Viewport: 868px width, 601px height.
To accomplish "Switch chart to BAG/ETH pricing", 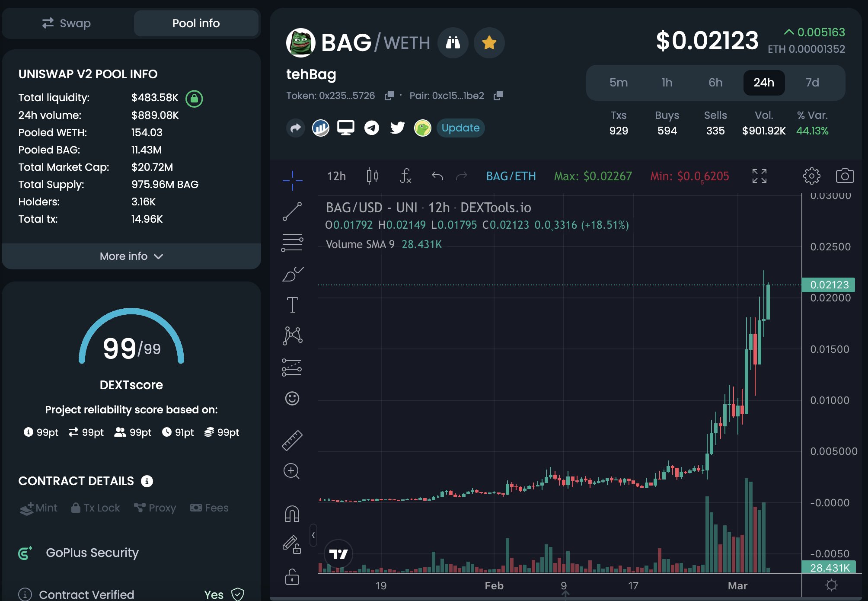I will (x=511, y=176).
